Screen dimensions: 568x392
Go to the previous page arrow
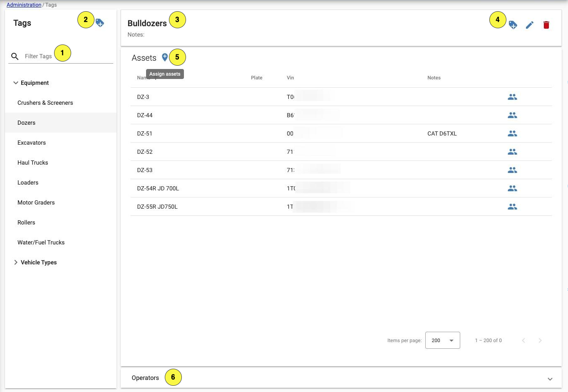coord(523,340)
